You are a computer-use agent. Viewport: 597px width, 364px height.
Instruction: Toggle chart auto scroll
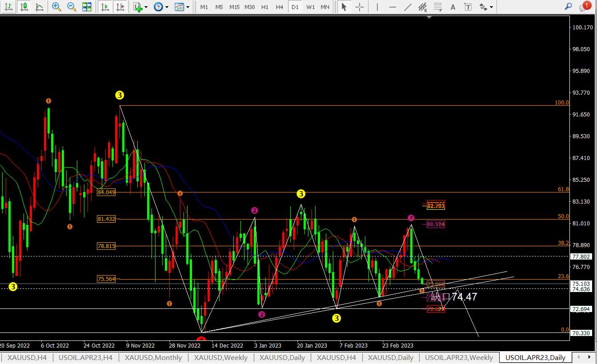tap(105, 7)
